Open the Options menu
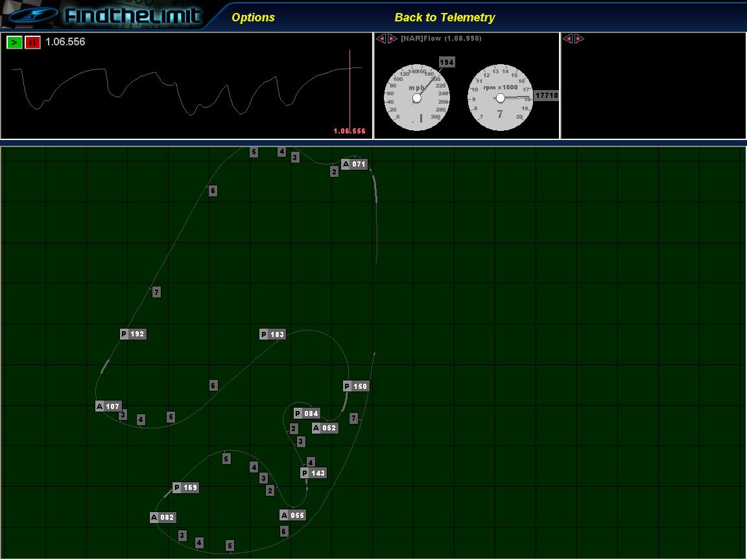Image resolution: width=747 pixels, height=560 pixels. point(253,17)
